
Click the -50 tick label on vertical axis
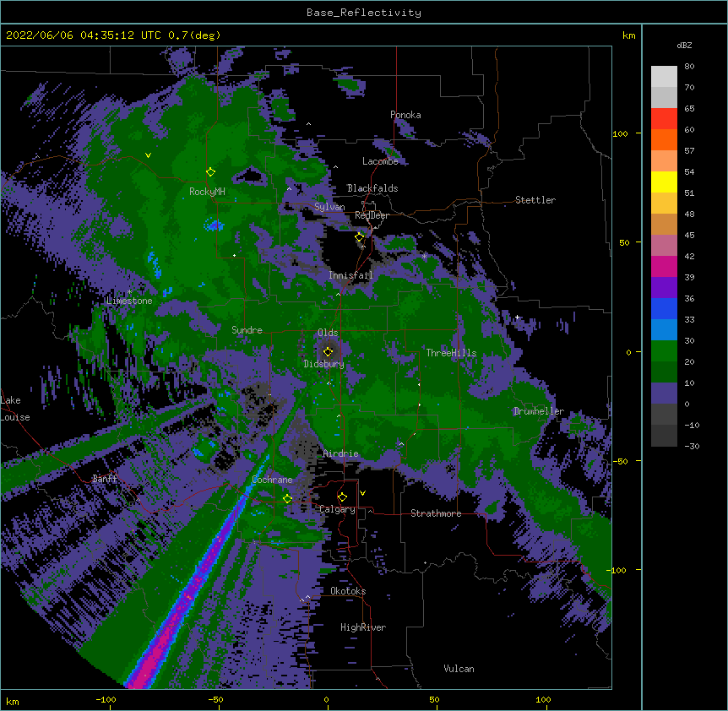click(x=620, y=461)
